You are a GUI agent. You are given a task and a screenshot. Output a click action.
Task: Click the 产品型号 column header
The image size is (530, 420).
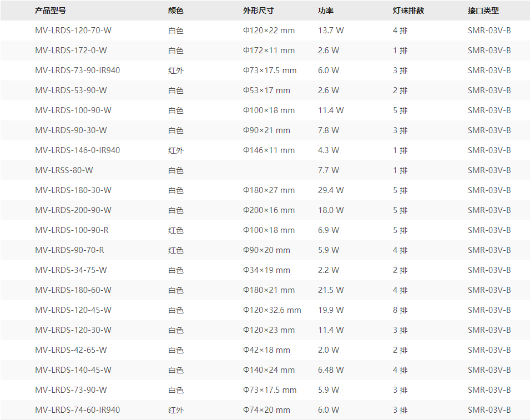pos(51,11)
